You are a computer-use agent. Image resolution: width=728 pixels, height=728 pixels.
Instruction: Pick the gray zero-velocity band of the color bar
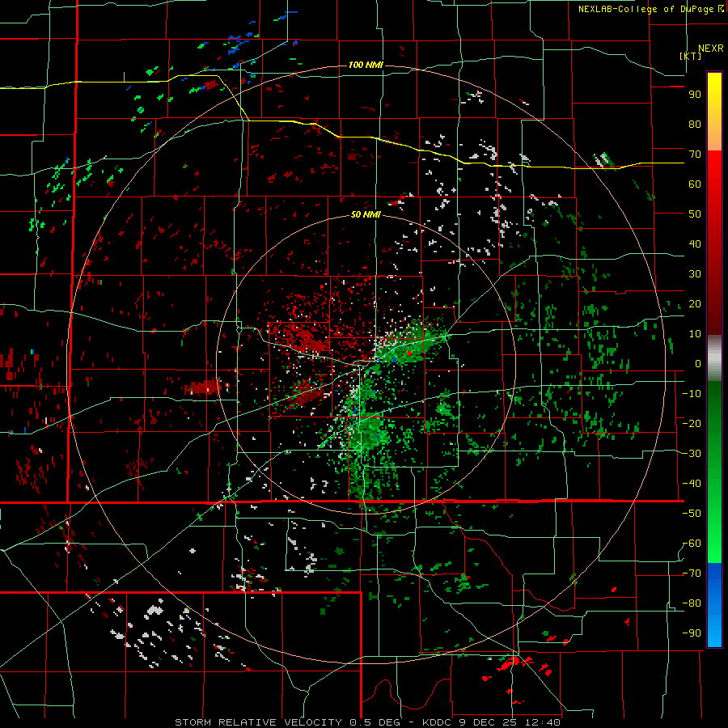coord(714,358)
